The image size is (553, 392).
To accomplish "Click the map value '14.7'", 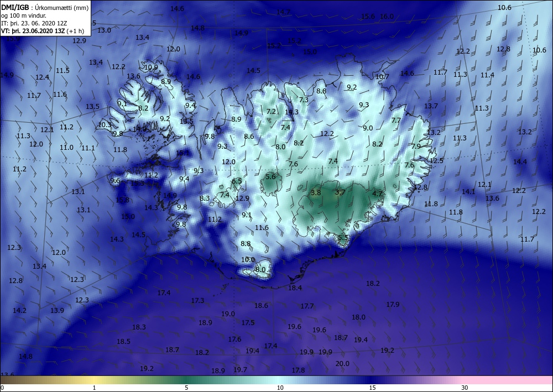I will coord(283,12).
